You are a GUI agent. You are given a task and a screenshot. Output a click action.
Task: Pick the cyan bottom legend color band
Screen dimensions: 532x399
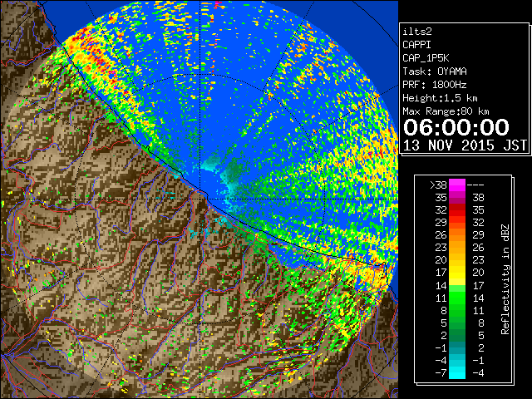click(457, 372)
